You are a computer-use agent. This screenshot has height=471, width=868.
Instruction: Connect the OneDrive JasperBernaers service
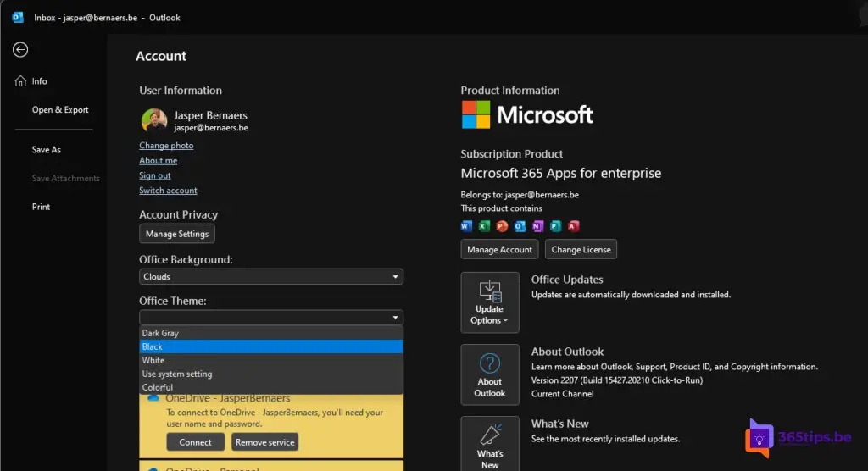196,442
